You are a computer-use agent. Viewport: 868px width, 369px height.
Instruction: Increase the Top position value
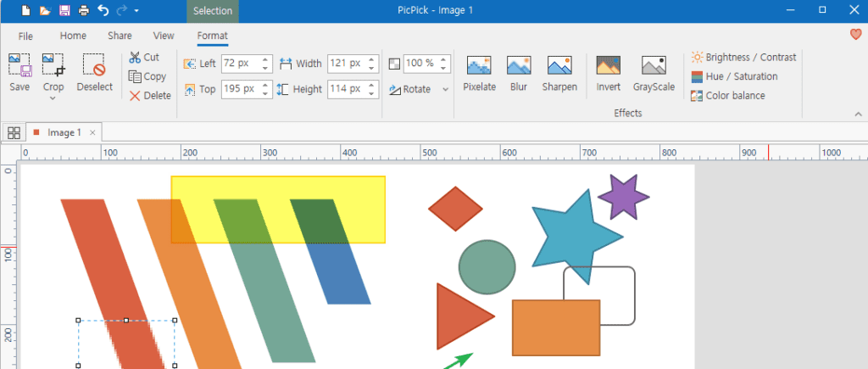(x=265, y=85)
